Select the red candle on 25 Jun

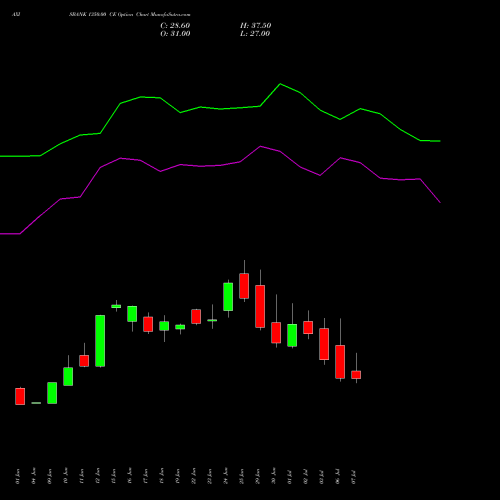244,286
